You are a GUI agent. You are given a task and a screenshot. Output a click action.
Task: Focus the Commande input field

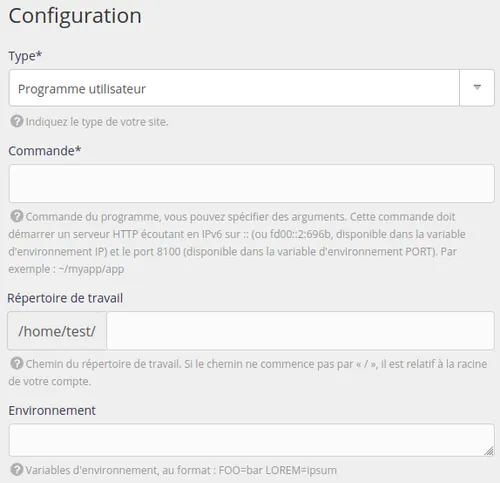(251, 183)
